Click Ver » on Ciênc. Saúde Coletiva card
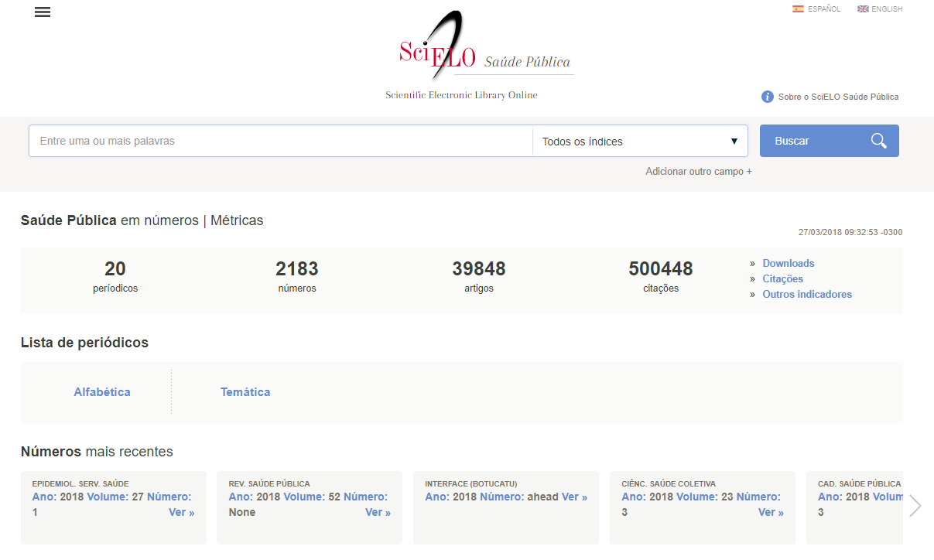The image size is (934, 560). coord(771,512)
